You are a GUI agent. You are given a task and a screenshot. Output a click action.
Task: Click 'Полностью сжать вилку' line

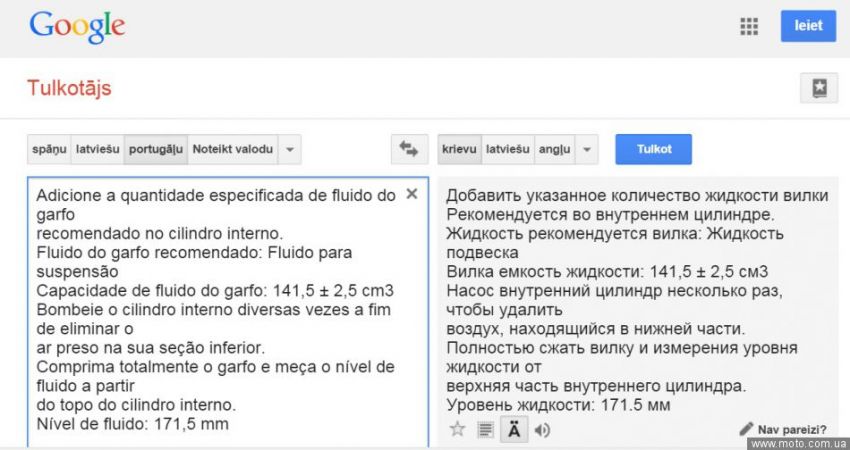622,348
